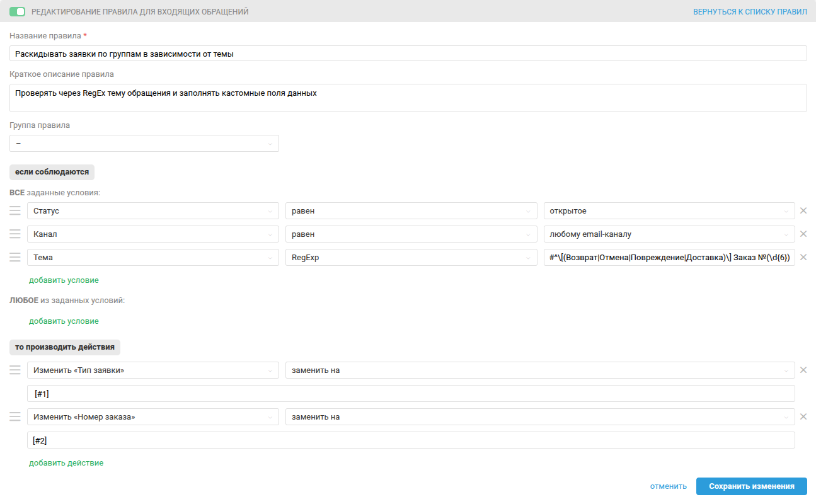Click Вернуться к списку правил link

[x=750, y=11]
